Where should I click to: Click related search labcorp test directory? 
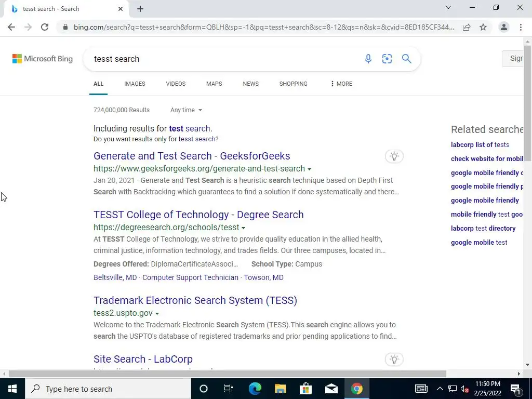(x=483, y=229)
